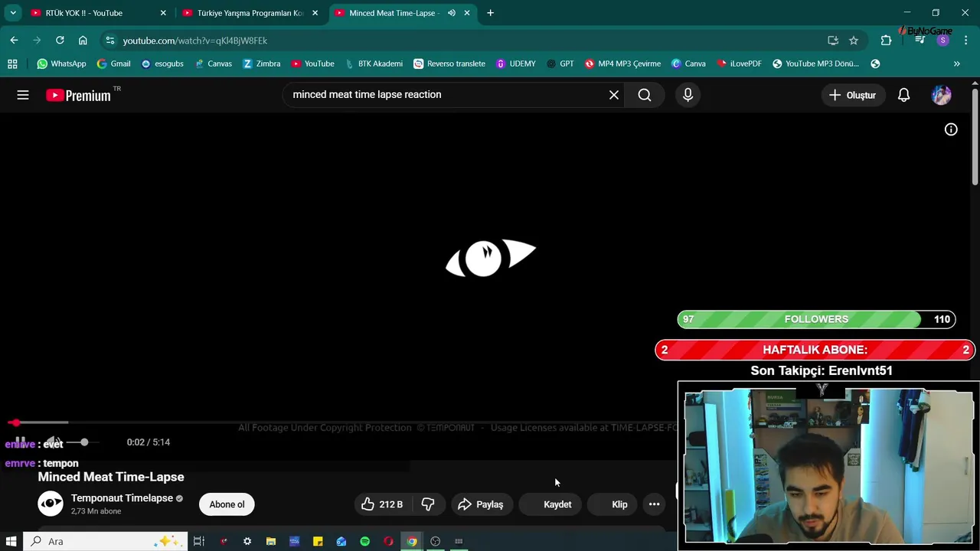Select the Minced Meat Time-Lapse tab
This screenshot has width=980, height=551.
[402, 13]
